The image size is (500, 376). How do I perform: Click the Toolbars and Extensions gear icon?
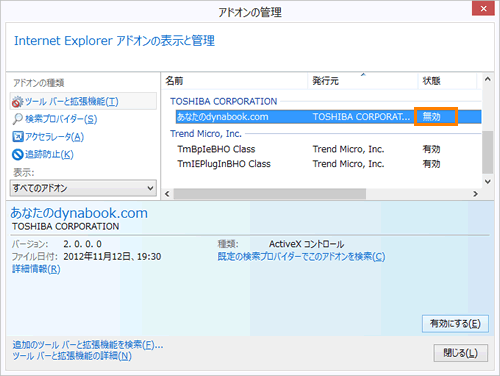pyautogui.click(x=17, y=102)
